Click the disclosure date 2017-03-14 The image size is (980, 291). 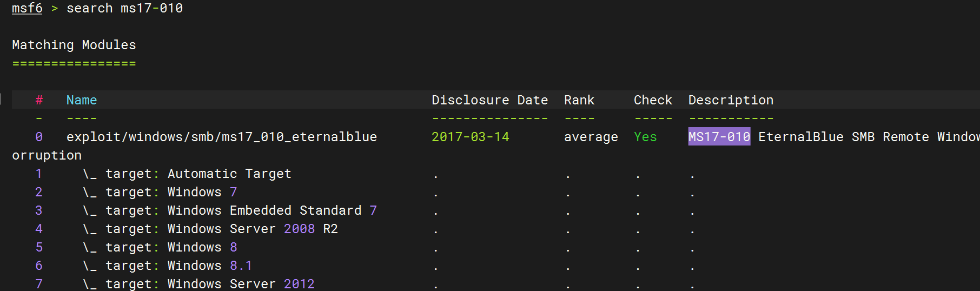pos(471,137)
